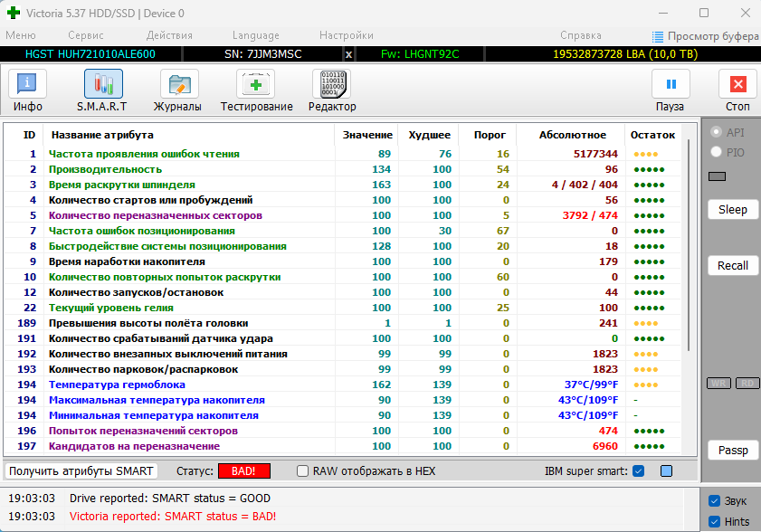Click the Остаток column header

[x=652, y=135]
